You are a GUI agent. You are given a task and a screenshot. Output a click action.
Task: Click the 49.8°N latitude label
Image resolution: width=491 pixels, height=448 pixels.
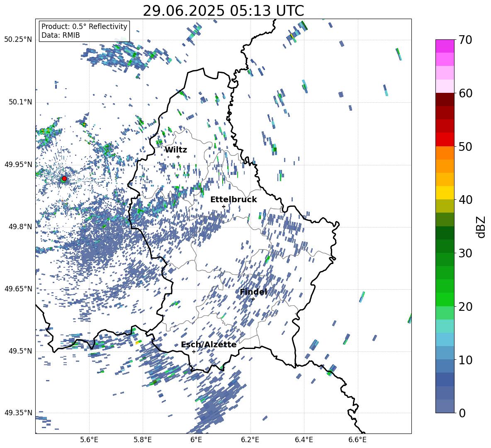(x=20, y=227)
